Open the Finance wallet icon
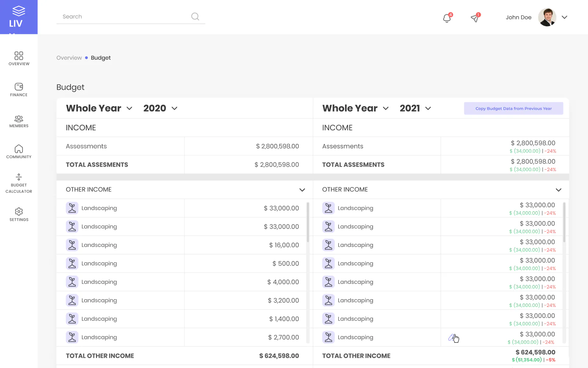The width and height of the screenshot is (588, 368). pos(19,86)
